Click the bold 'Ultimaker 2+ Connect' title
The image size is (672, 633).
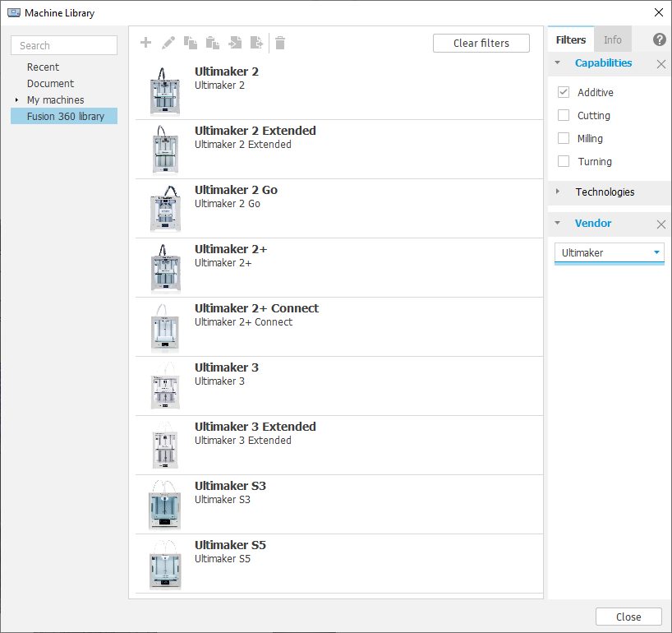(256, 308)
